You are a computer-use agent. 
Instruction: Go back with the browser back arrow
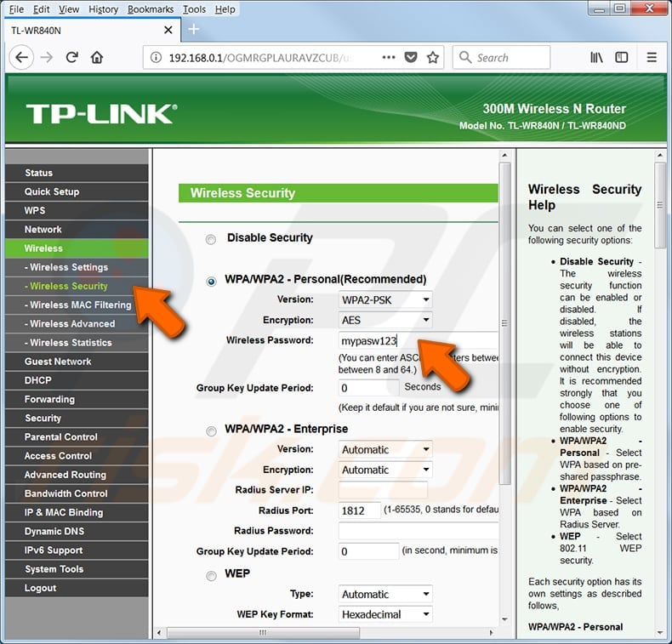tap(21, 57)
